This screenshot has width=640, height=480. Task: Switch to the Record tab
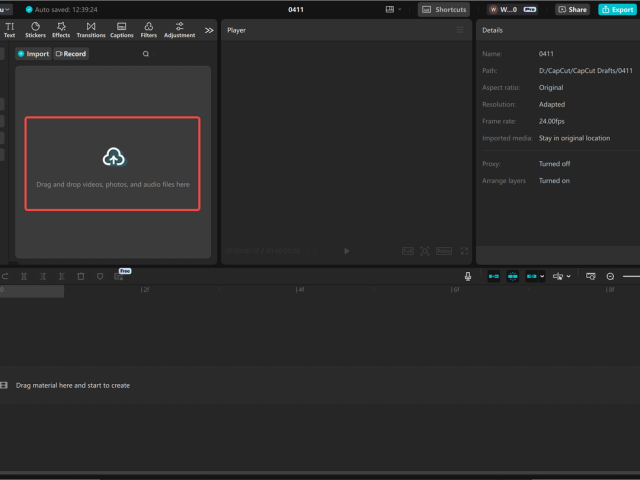71,54
